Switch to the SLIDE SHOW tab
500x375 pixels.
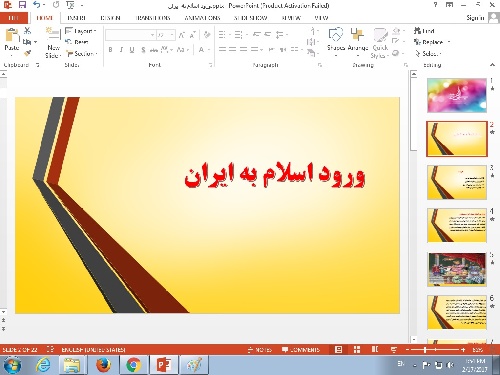click(250, 18)
